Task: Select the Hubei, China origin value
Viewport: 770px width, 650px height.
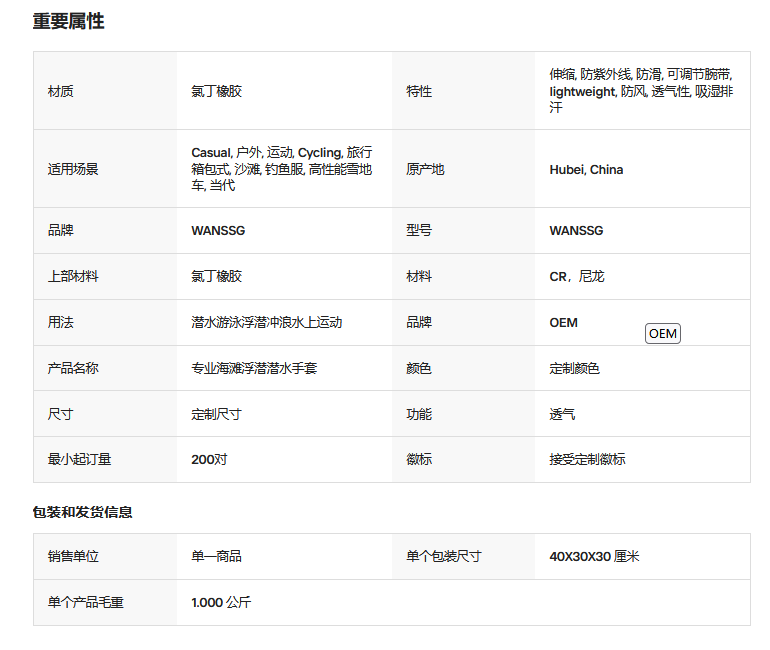Action: (x=586, y=170)
